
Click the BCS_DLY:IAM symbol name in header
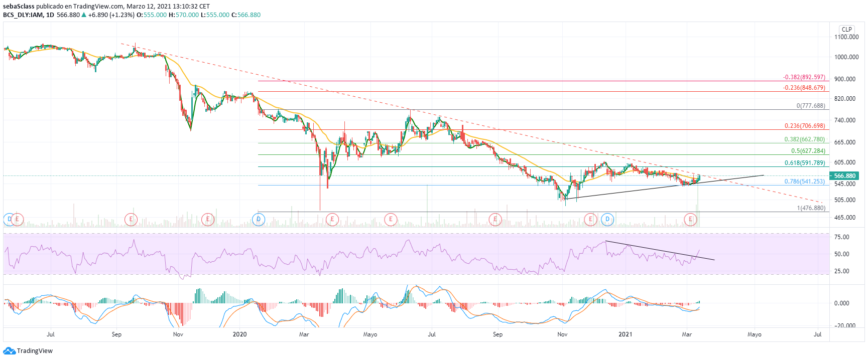click(23, 15)
